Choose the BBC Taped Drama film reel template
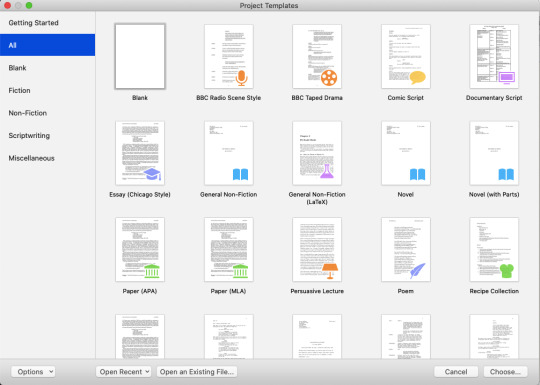The image size is (540, 385). [317, 56]
